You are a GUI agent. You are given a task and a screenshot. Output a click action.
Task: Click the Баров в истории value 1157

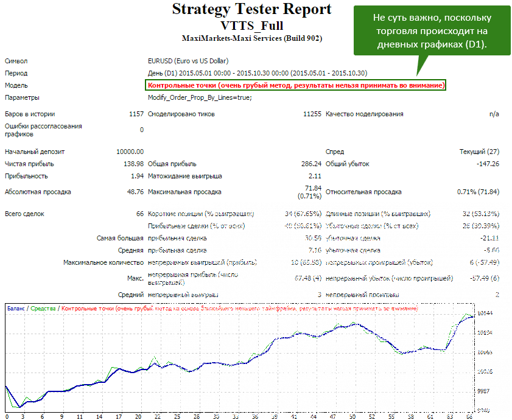tap(136, 114)
